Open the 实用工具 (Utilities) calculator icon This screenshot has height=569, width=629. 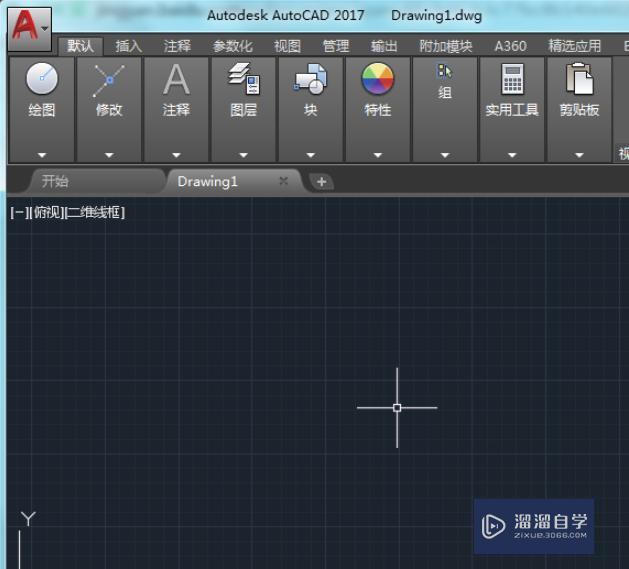point(512,79)
